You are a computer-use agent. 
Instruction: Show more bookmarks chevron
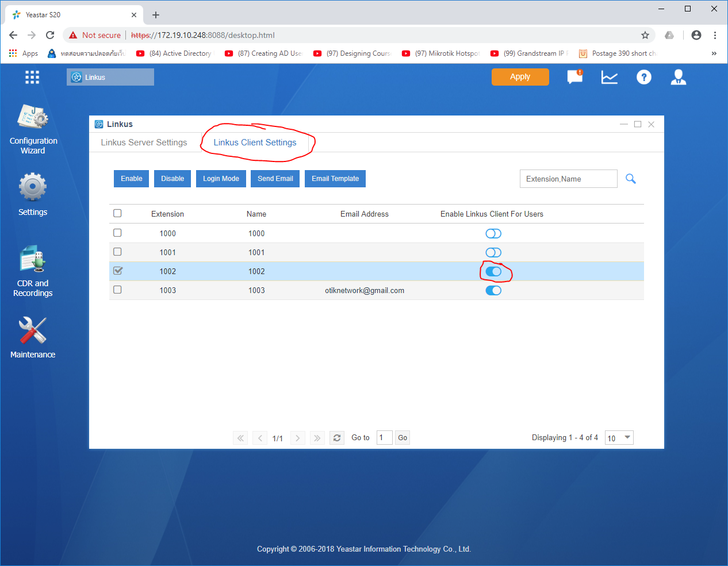714,53
